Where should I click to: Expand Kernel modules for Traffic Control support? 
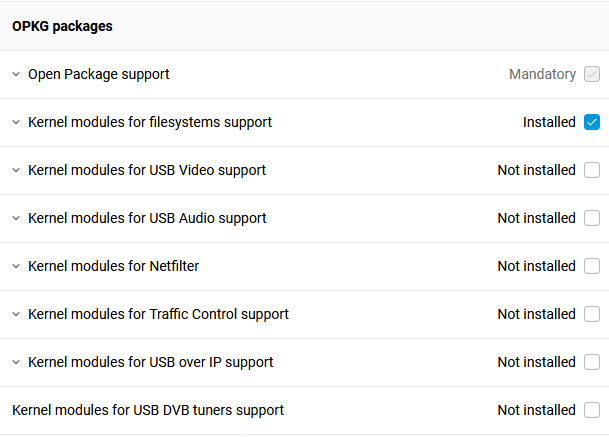16,314
